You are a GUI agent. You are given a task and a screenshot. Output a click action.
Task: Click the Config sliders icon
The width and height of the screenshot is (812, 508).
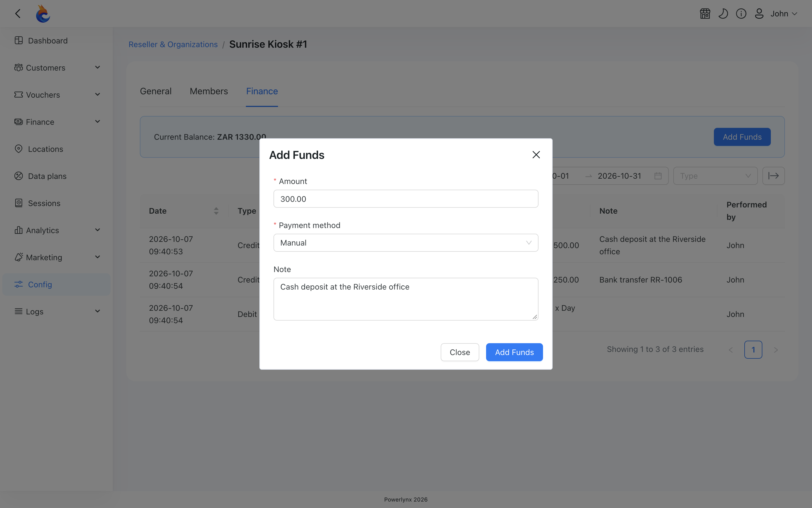18,284
